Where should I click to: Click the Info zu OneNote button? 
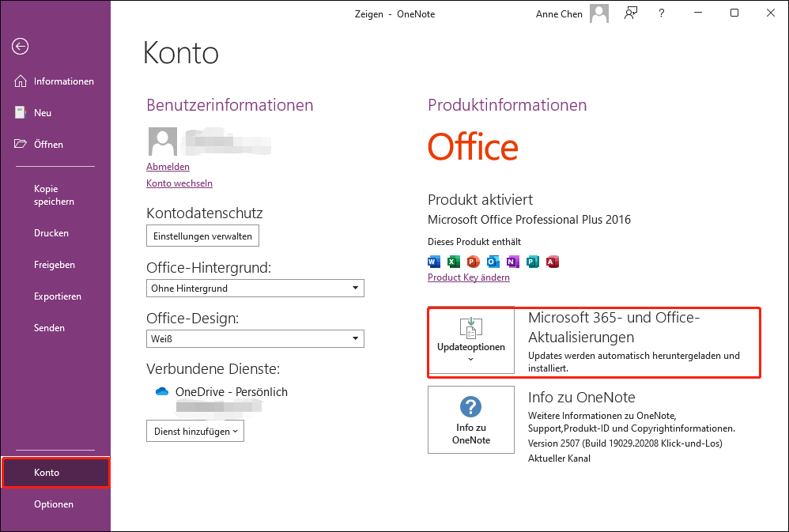click(x=471, y=420)
